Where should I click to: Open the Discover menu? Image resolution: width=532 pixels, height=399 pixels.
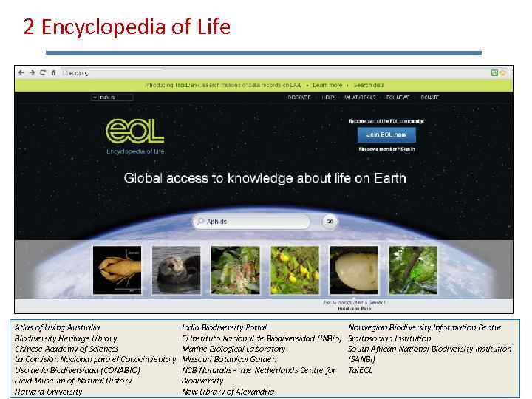click(x=299, y=98)
